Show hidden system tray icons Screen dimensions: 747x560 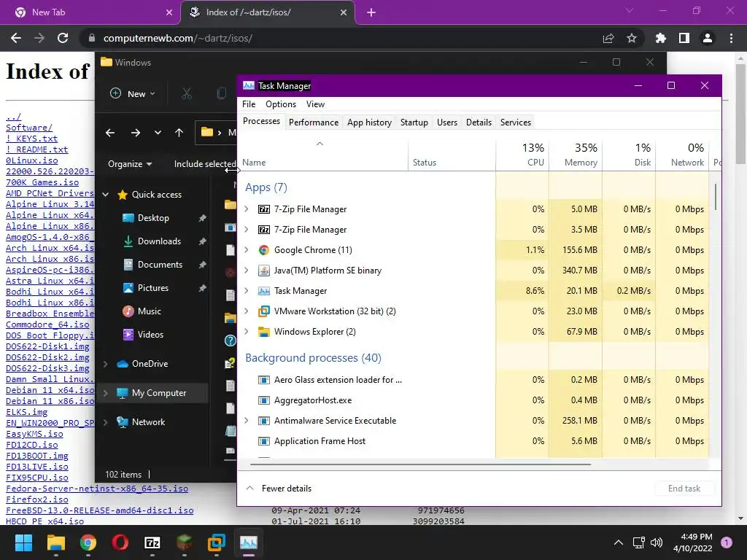coord(619,542)
